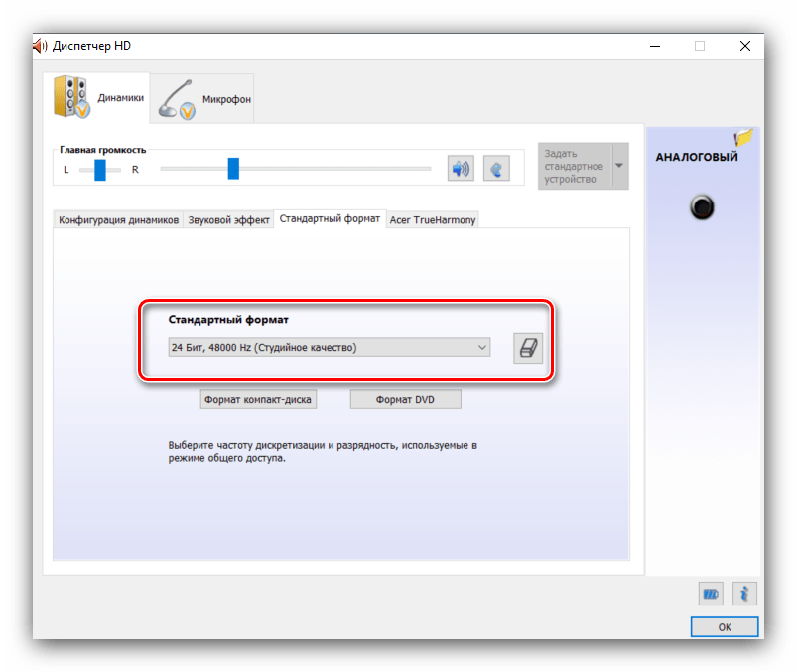Screen dimensions: 797x672
Task: Open the Конфигурация динамиков tab
Action: tap(118, 220)
